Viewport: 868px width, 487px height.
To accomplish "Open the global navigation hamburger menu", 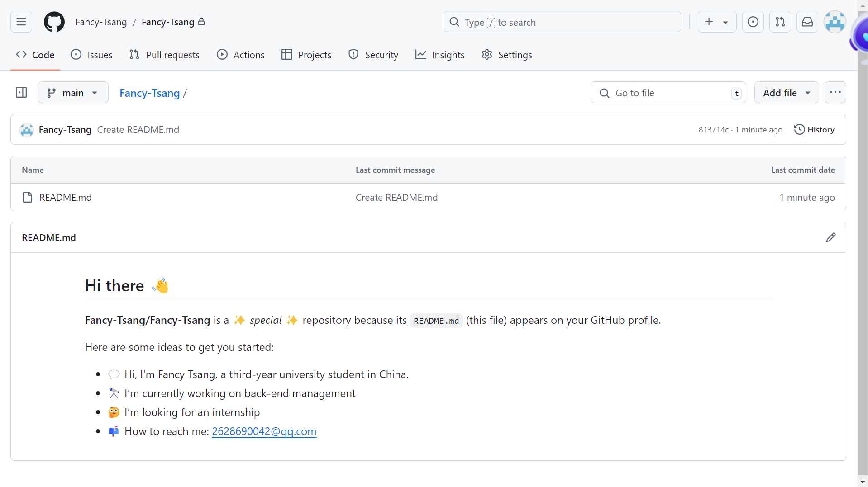I will [x=21, y=22].
